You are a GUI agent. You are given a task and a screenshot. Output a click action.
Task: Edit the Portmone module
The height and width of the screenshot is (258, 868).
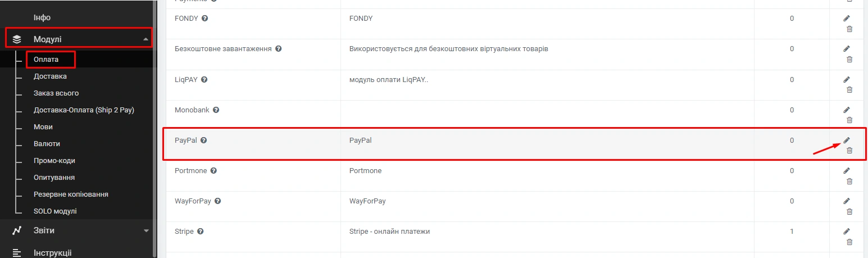coord(847,170)
